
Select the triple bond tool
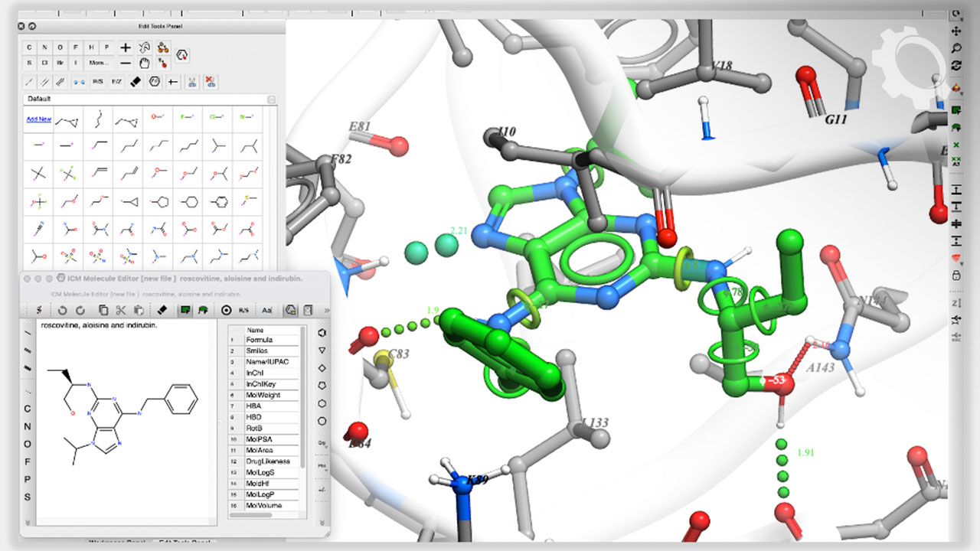pos(60,81)
